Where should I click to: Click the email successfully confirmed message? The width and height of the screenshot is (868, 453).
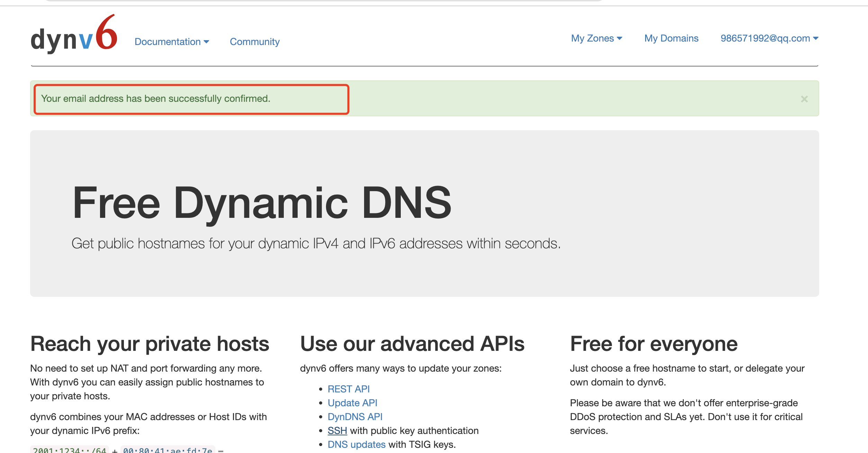(155, 99)
